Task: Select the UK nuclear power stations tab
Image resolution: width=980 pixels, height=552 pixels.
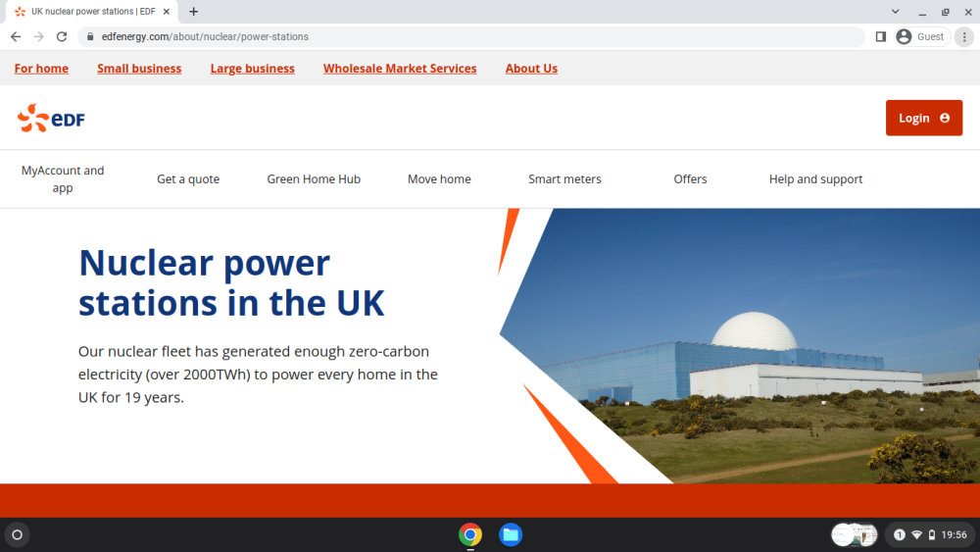Action: (x=92, y=11)
